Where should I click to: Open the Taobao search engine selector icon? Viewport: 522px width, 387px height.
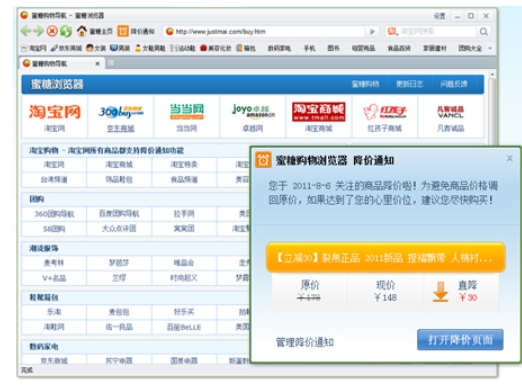(x=392, y=31)
